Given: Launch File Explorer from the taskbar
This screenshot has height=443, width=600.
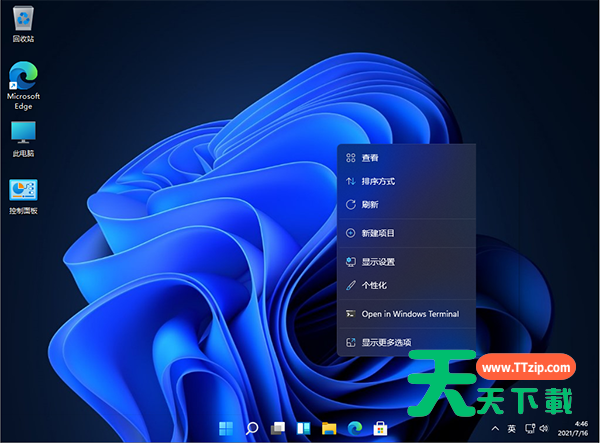Looking at the screenshot, I should (x=329, y=428).
